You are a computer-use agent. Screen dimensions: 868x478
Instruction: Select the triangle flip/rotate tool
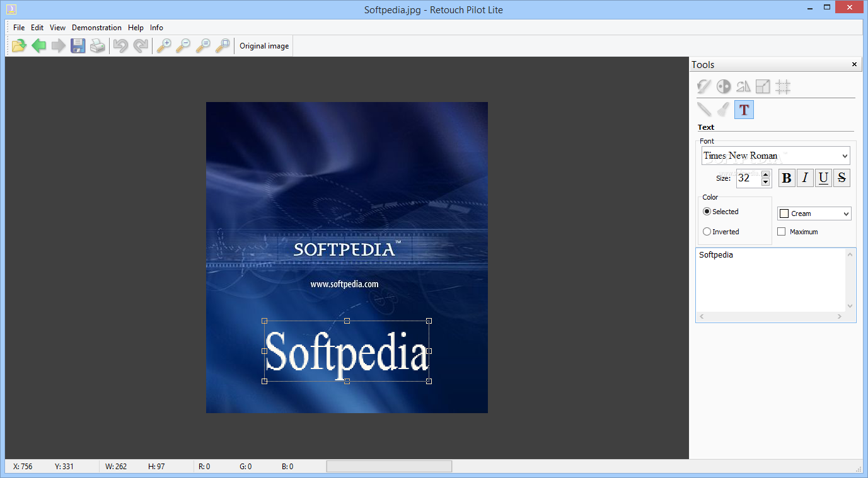point(744,87)
